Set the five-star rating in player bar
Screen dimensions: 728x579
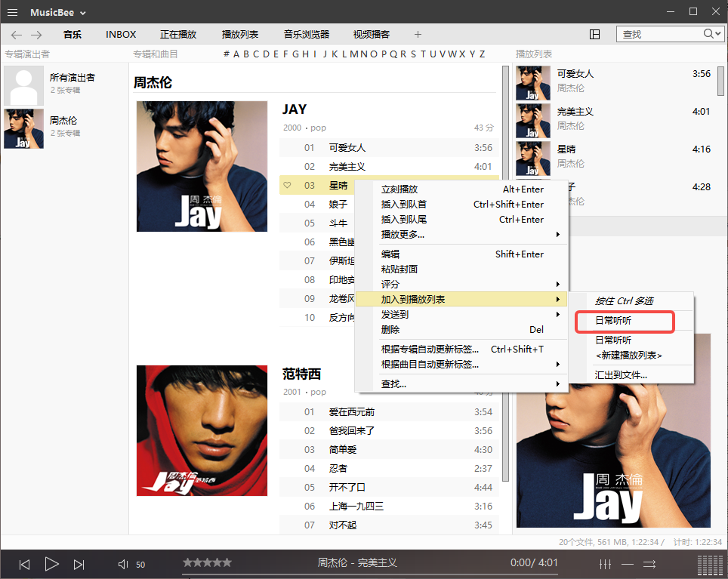click(x=207, y=562)
